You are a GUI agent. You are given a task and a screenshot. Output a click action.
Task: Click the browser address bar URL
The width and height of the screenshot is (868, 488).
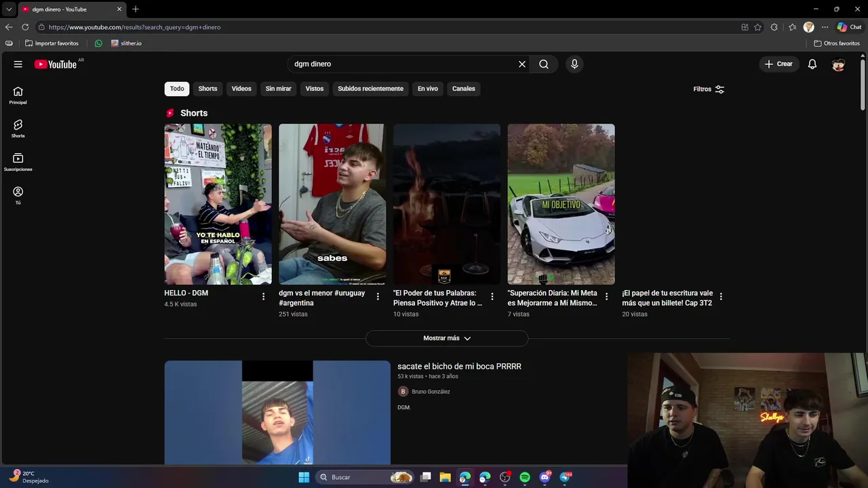(x=134, y=27)
